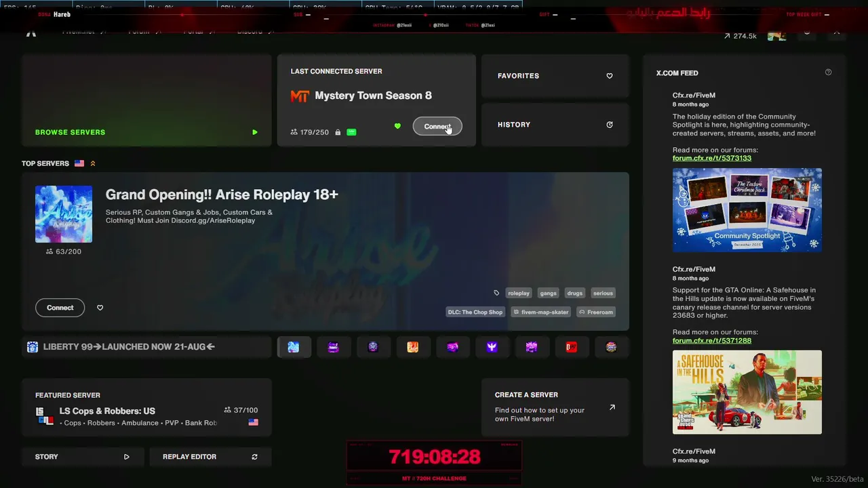This screenshot has width=868, height=488.
Task: Open the forum.cfx.re/t/5371288 link
Action: point(712,340)
